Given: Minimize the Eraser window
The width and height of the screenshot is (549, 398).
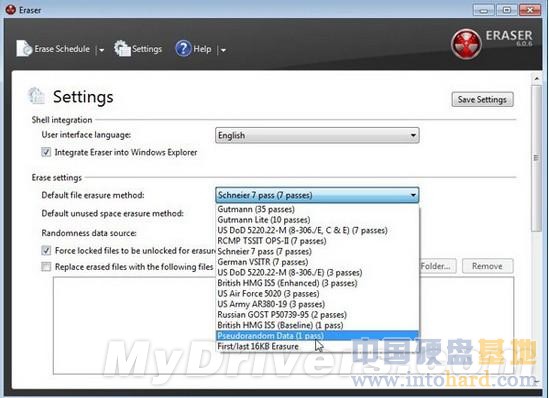Looking at the screenshot, I should [484, 10].
